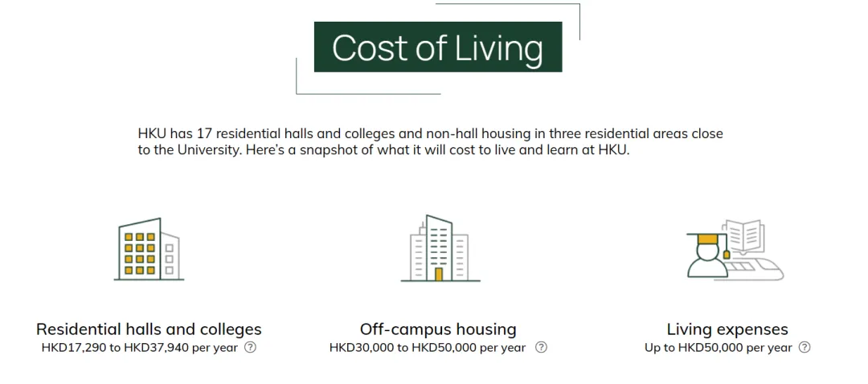Click the yellow door of off-campus building
The width and height of the screenshot is (868, 384).
(x=439, y=275)
